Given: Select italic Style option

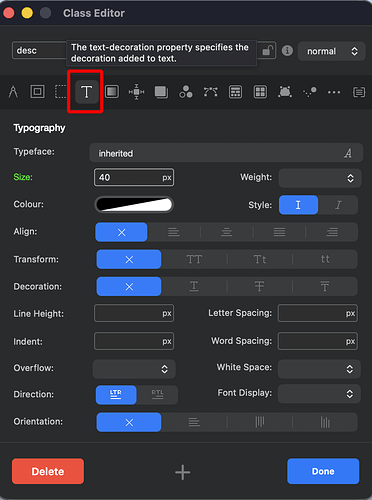Looking at the screenshot, I should coord(338,205).
